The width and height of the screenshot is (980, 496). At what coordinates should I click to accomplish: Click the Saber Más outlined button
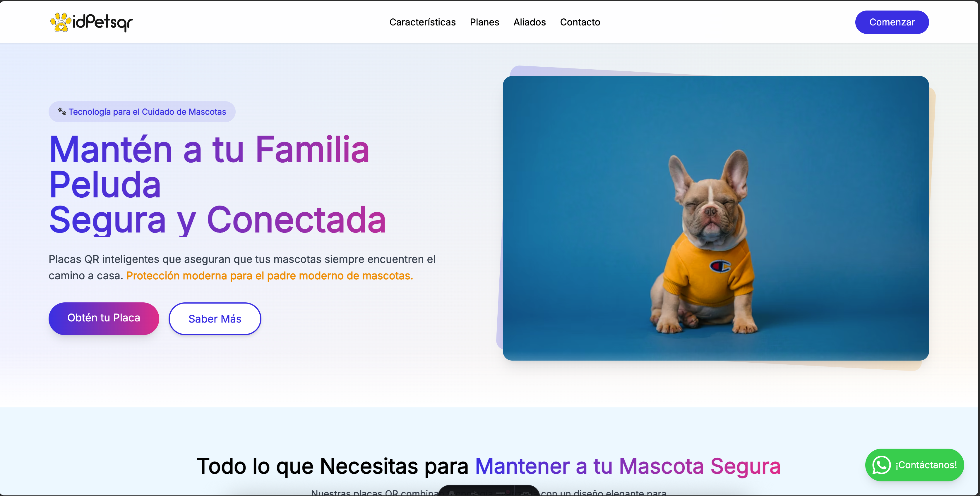(215, 318)
